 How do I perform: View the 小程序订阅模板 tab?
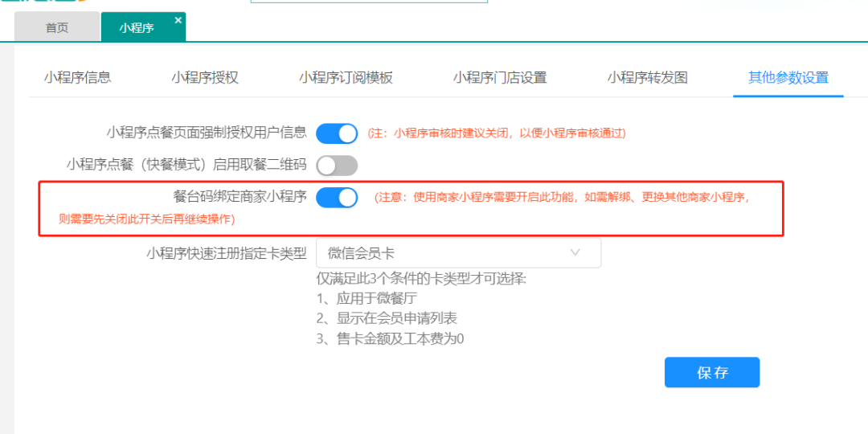tap(346, 78)
